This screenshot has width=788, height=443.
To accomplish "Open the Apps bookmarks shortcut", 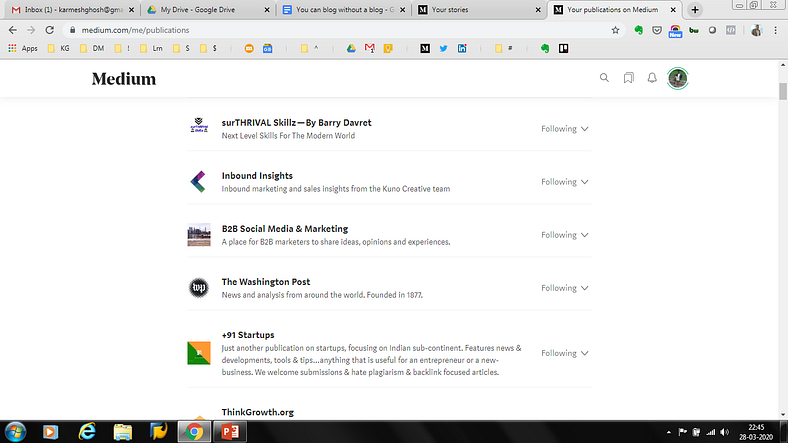I will coord(23,48).
